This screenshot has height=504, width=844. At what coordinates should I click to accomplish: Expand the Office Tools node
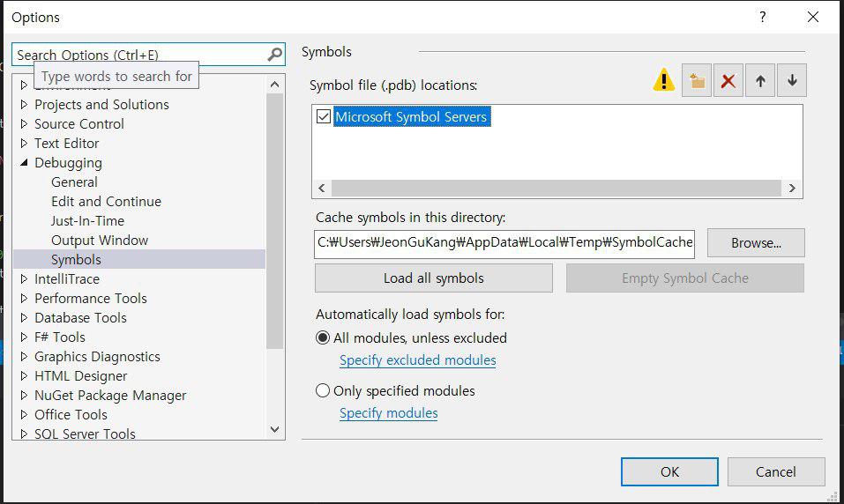[x=24, y=414]
